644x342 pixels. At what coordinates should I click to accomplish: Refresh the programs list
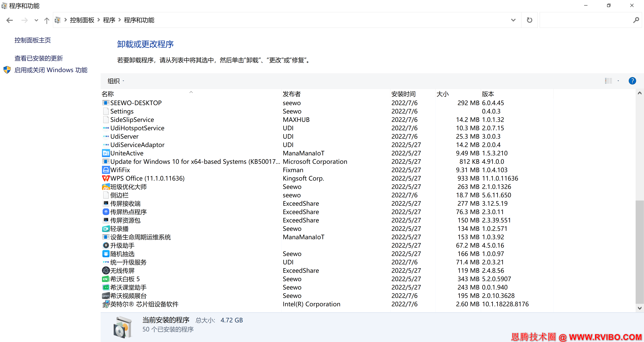point(529,20)
